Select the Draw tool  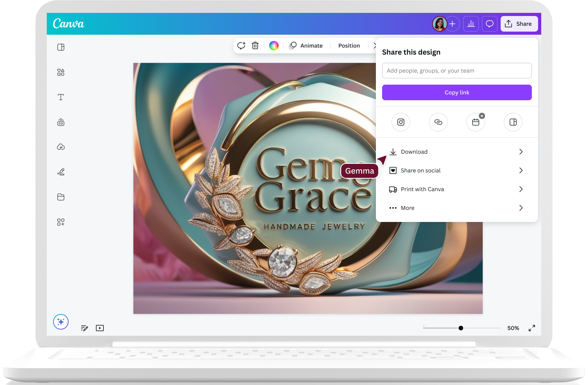pos(61,172)
